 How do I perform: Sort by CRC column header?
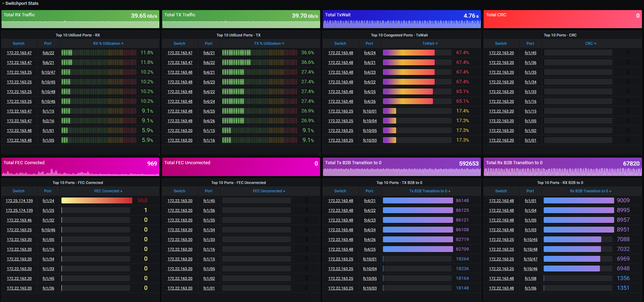click(591, 43)
